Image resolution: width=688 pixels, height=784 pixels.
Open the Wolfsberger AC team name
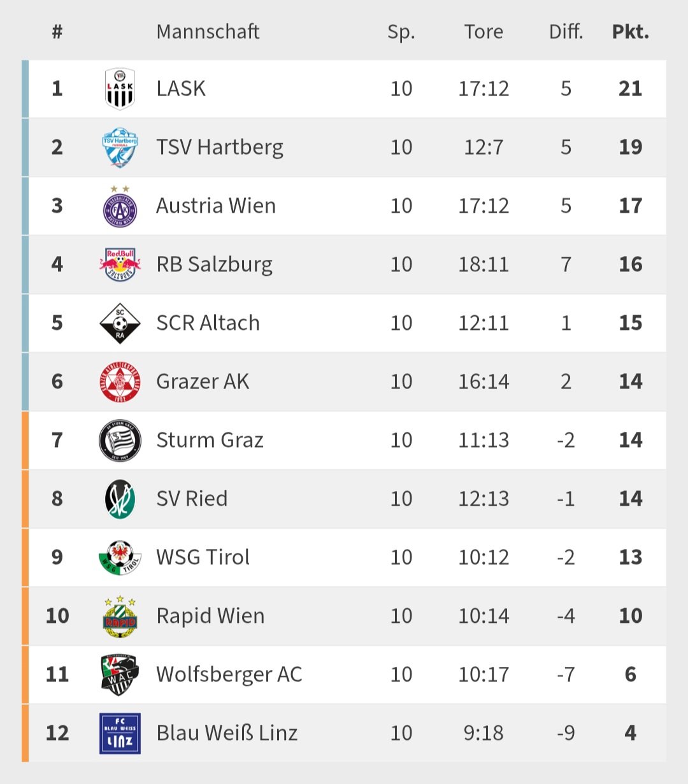(229, 674)
